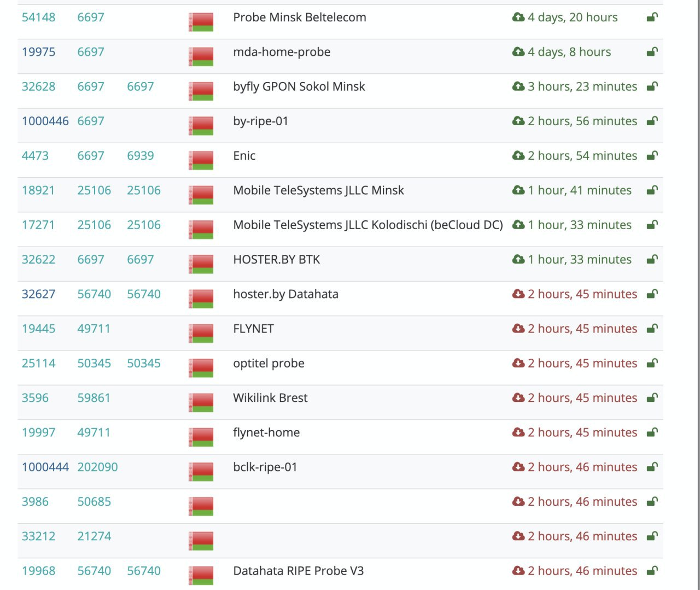Click the '1 hour, 41 minutes' uptime text
Screen dimensions: 700x590
(580, 190)
